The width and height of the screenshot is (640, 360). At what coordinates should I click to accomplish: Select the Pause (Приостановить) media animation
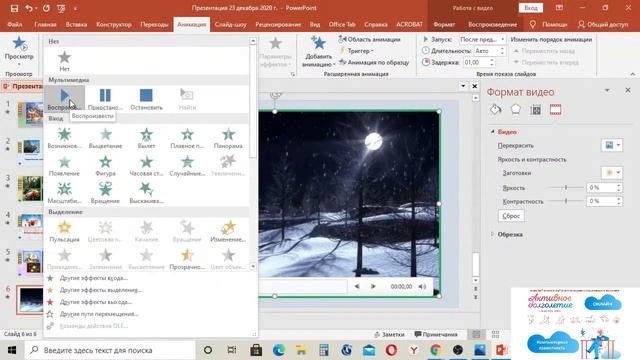(x=105, y=99)
